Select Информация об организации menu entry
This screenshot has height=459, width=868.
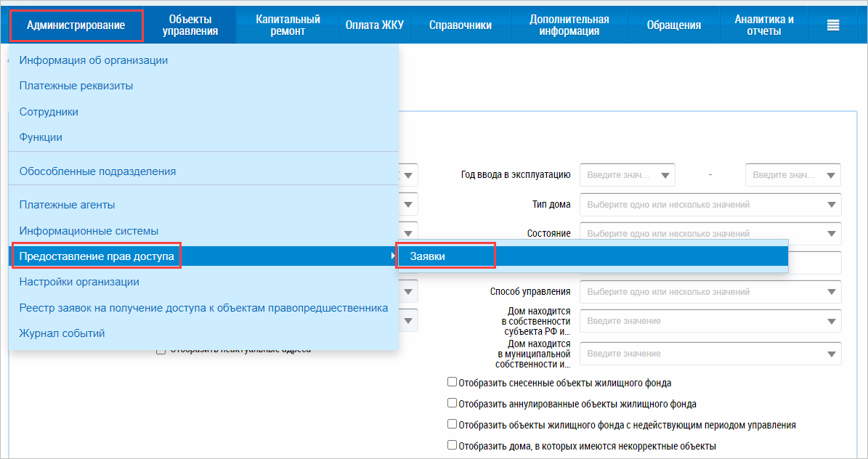click(x=203, y=60)
